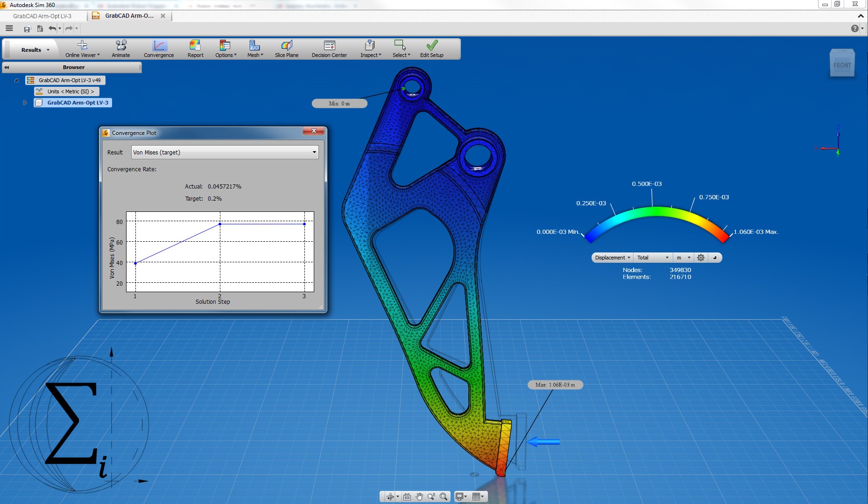
Task: Undo the last action
Action: coord(52,28)
